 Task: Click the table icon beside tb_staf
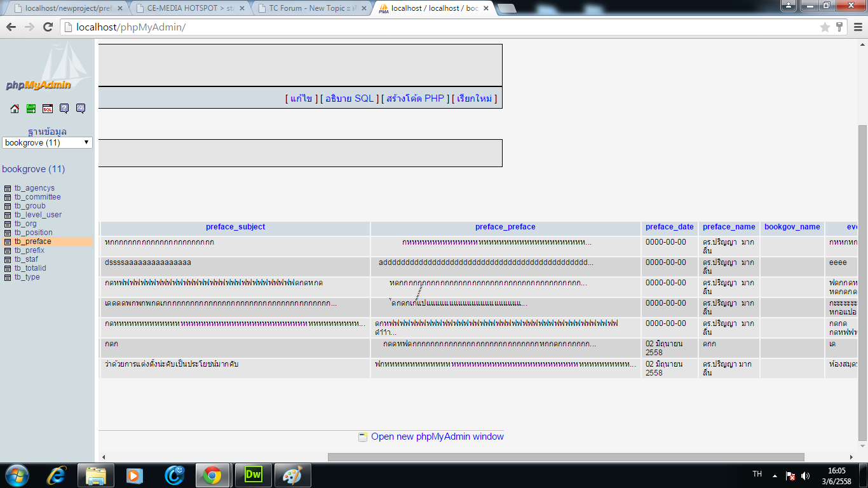[x=8, y=260]
